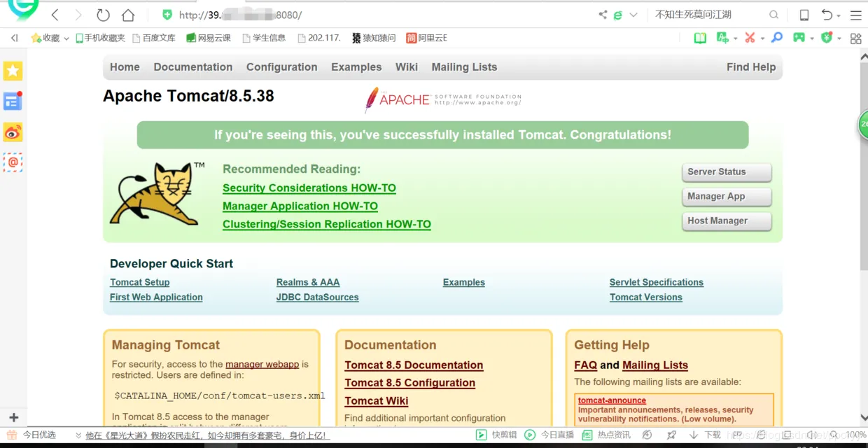Viewport: 868px width, 448px height.
Task: Open the Mailing Lists navigation item
Action: tap(464, 67)
